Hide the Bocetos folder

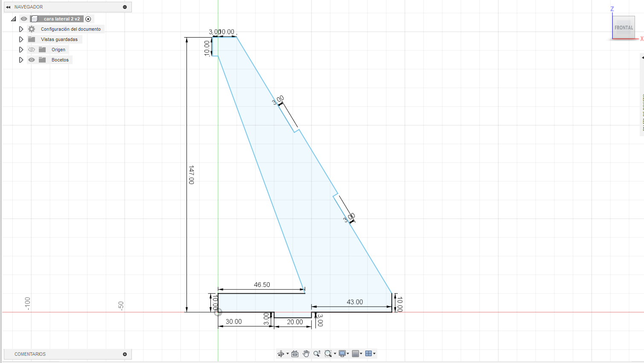click(x=32, y=60)
